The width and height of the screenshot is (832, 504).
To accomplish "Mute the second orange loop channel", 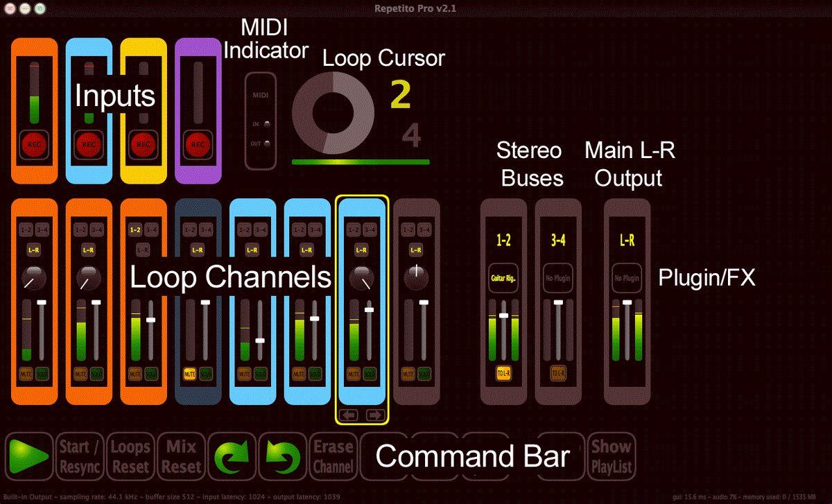I will click(x=80, y=374).
